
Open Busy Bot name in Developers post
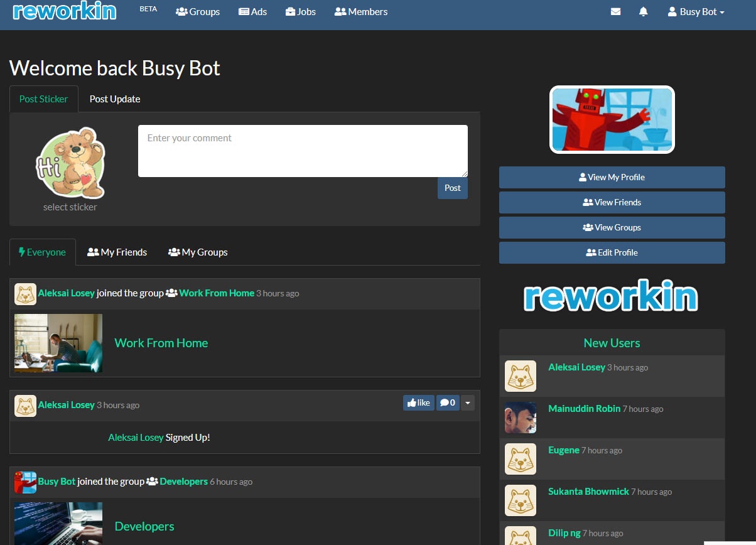pos(57,482)
